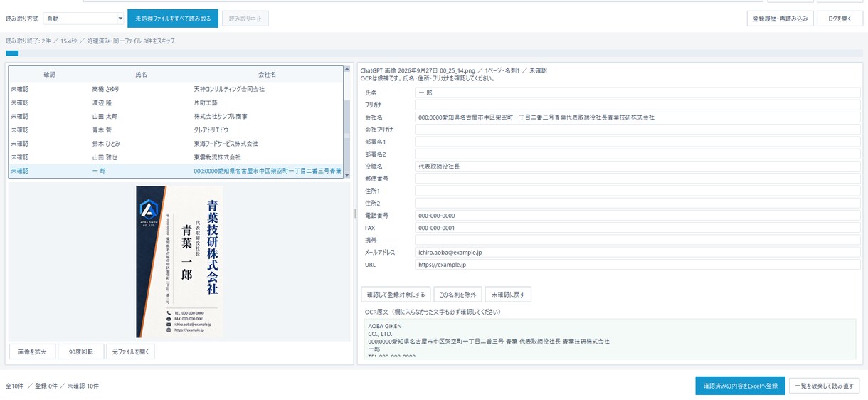Select the row for 高橋 さゆり
This screenshot has width=868, height=400.
click(x=176, y=89)
